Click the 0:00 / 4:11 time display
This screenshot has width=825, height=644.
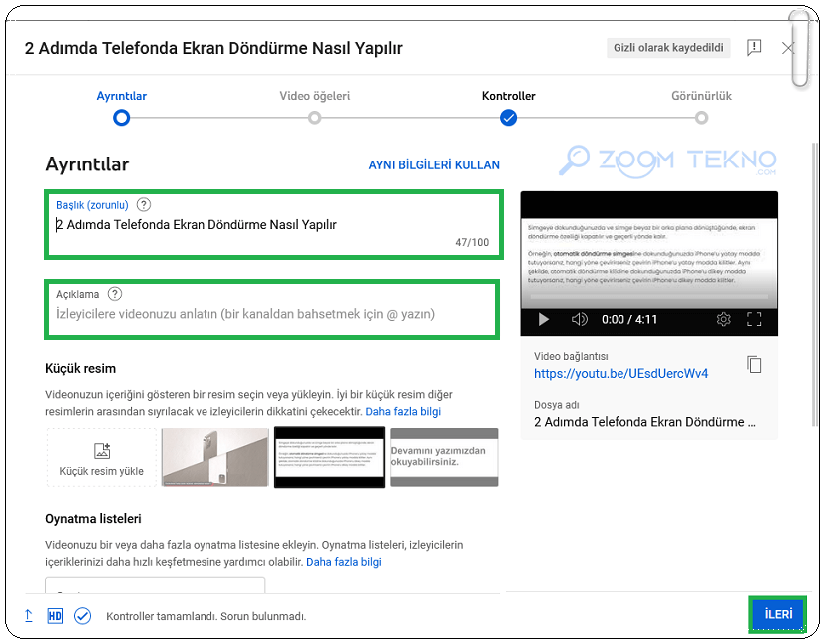pyautogui.click(x=629, y=319)
